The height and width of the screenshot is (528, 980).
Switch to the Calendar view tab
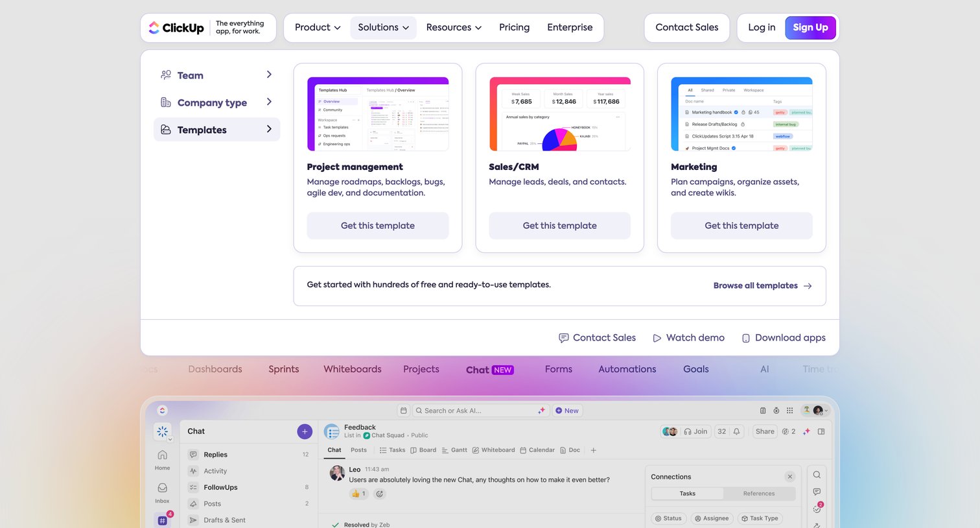click(x=537, y=450)
